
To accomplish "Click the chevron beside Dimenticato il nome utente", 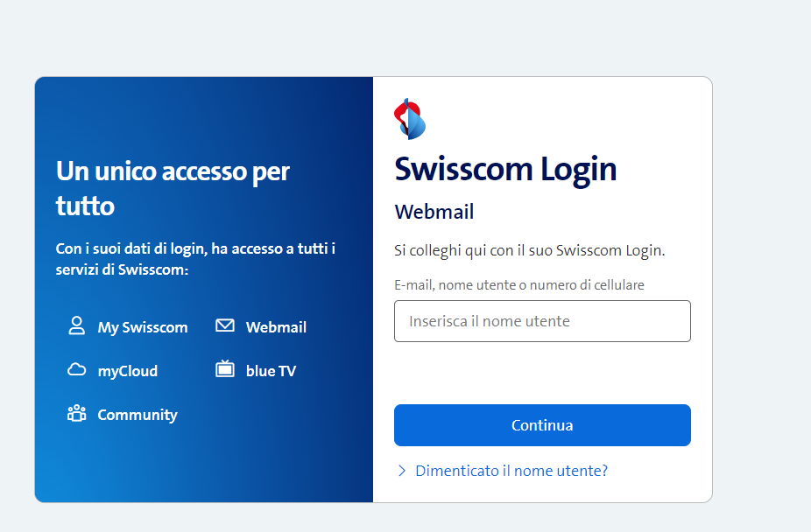I will (402, 471).
